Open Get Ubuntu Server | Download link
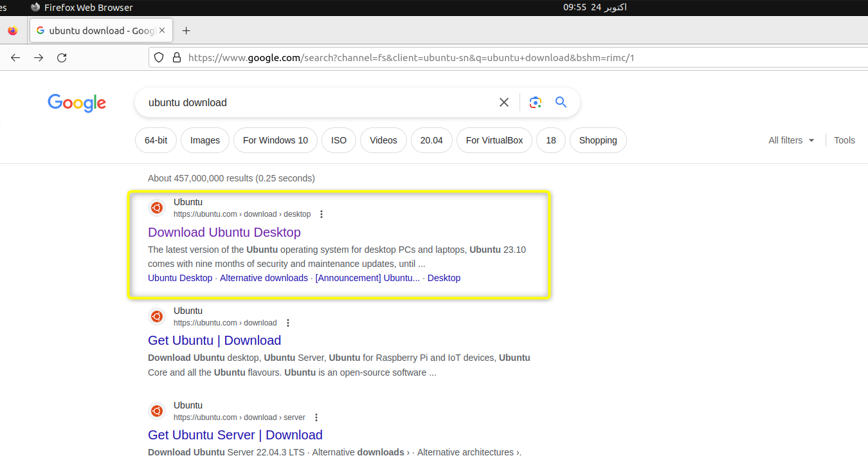This screenshot has height=467, width=868. (235, 435)
